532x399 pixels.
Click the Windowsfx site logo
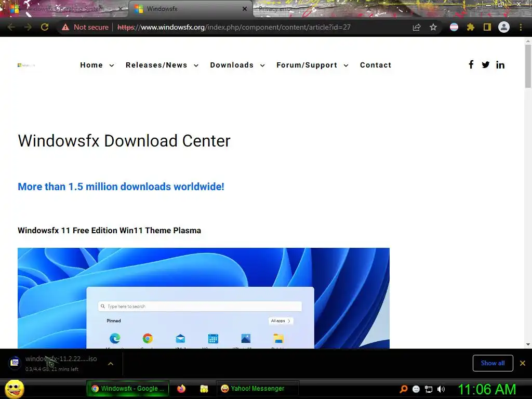(26, 65)
